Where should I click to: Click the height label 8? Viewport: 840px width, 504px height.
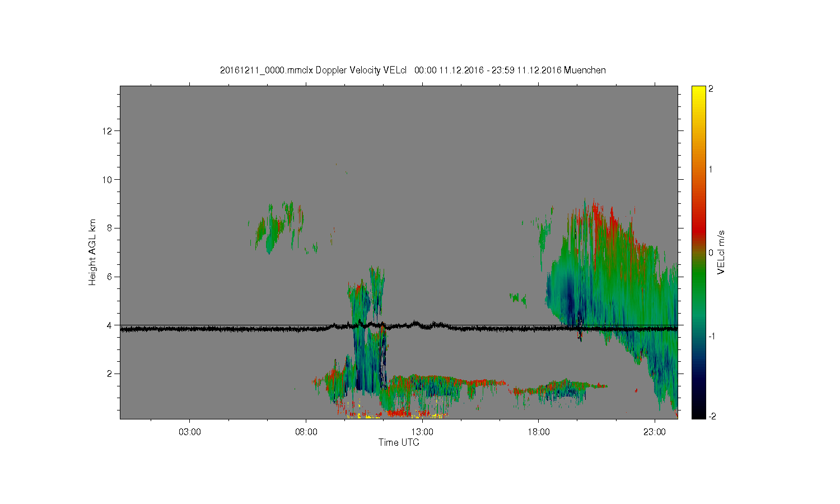coord(110,228)
